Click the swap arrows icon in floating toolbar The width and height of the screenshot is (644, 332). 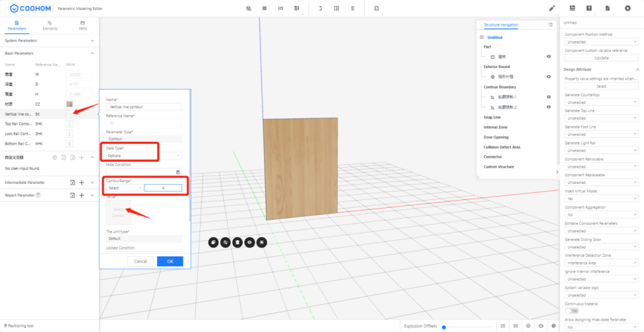click(225, 242)
